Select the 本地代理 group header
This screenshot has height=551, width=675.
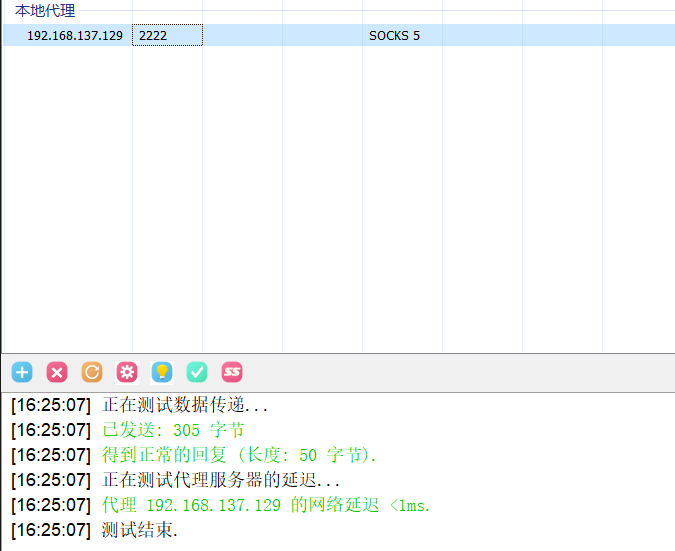pyautogui.click(x=45, y=11)
